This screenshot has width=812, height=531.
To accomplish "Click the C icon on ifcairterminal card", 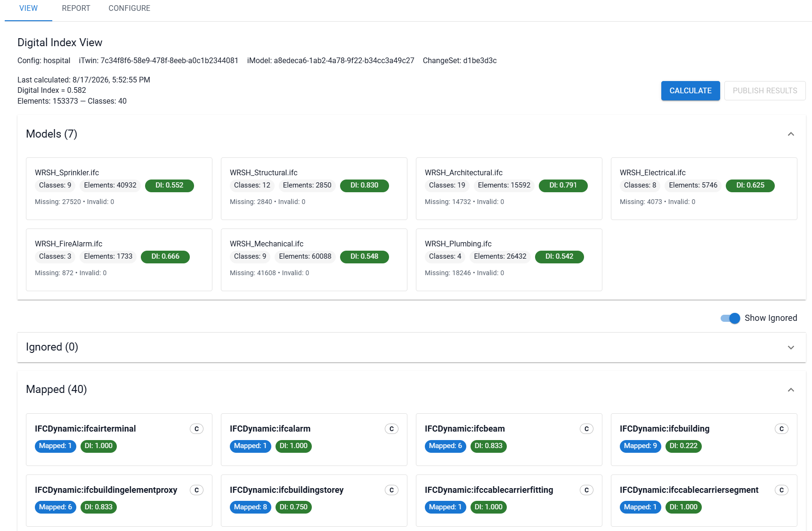I will (x=196, y=429).
